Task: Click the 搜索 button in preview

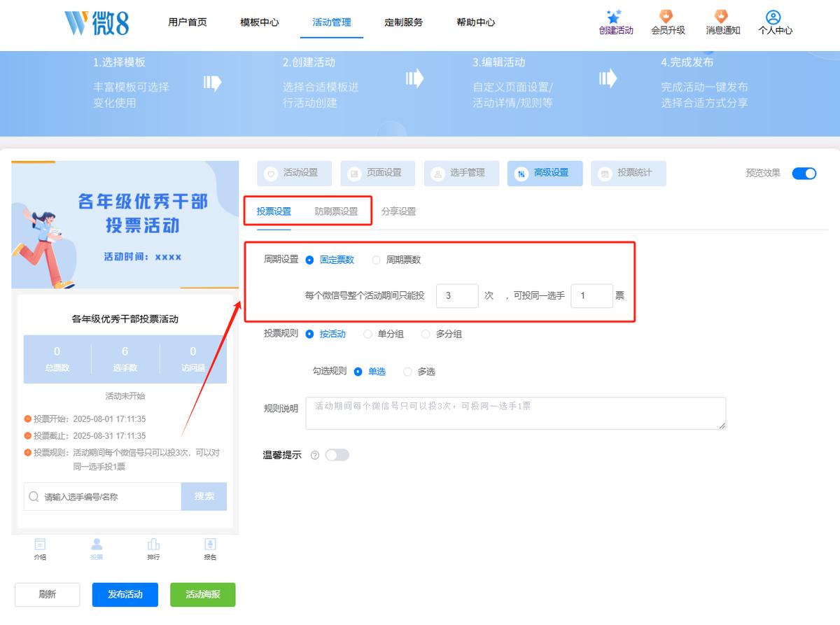Action: (204, 496)
